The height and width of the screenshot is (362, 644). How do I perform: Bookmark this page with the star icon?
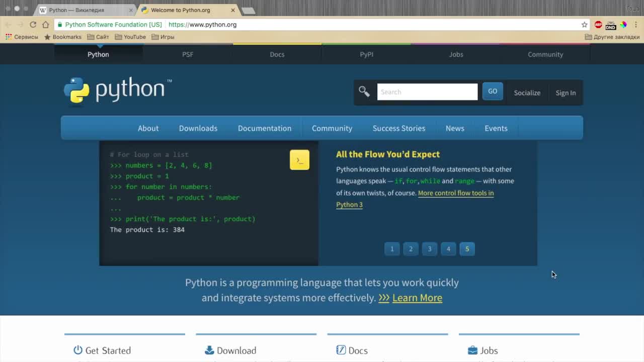[584, 25]
